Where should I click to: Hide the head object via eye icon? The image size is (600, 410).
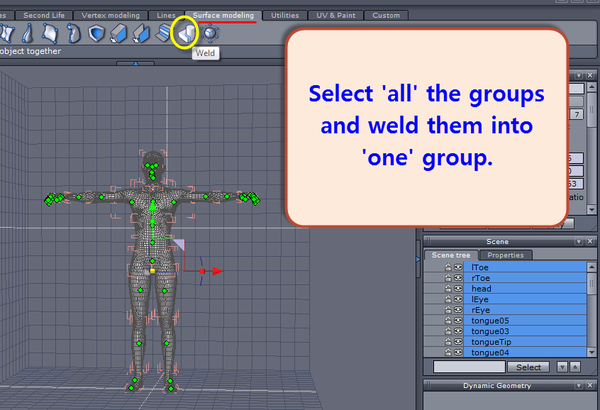458,289
